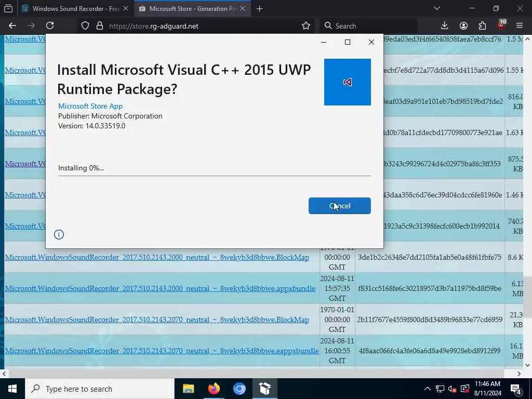Select the date cell 2024-08-11 15:57:35 GMT
Viewport: 532px width, 399px height.
(x=337, y=288)
